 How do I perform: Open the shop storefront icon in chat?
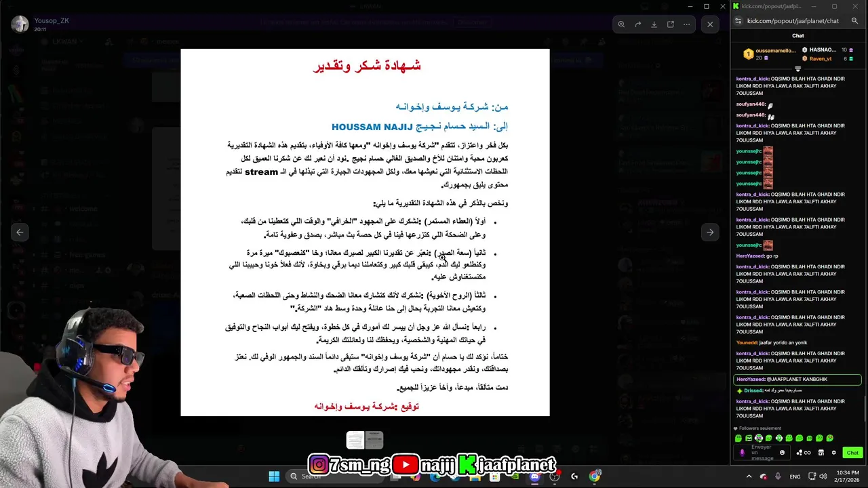tap(821, 453)
